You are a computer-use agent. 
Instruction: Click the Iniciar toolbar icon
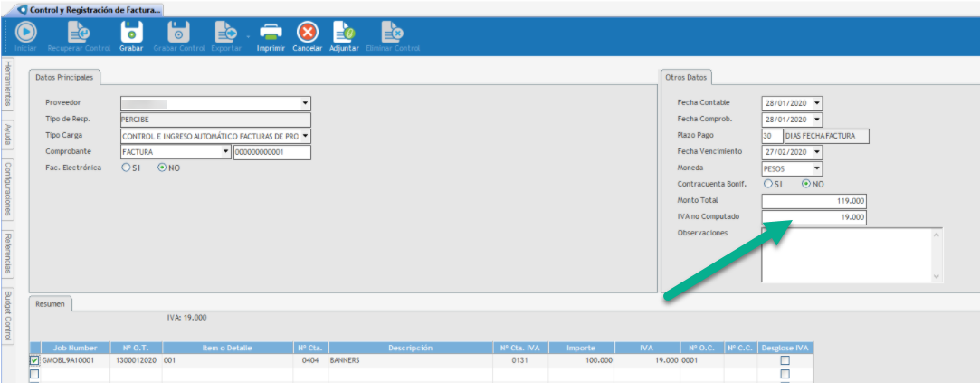(x=24, y=33)
